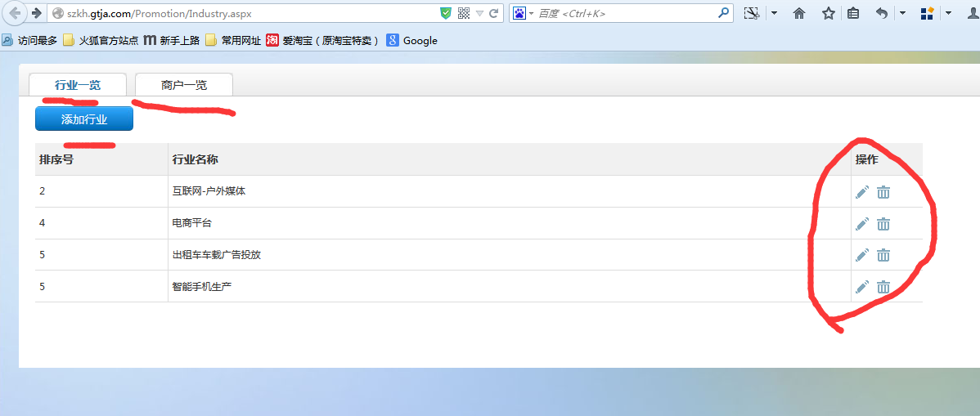The width and height of the screenshot is (980, 416).
Task: Open the colorful squares extension icon
Action: click(928, 13)
